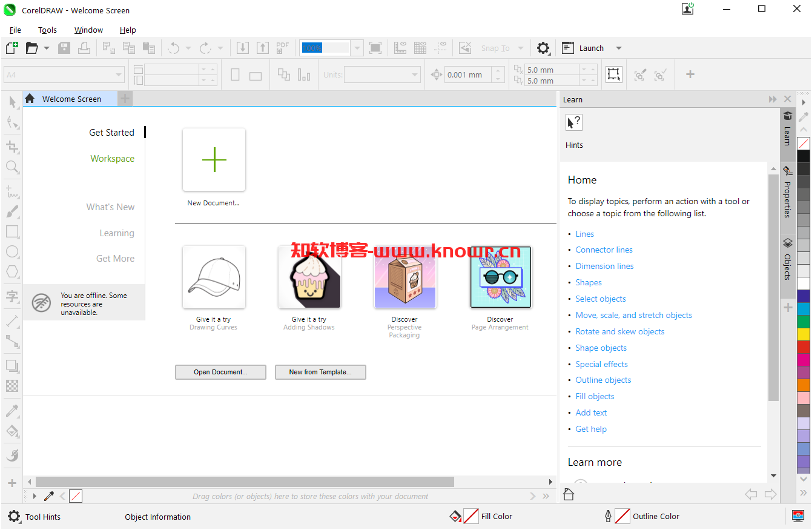Click the Open Document... button
Screen dimensions: 812x530
point(220,372)
